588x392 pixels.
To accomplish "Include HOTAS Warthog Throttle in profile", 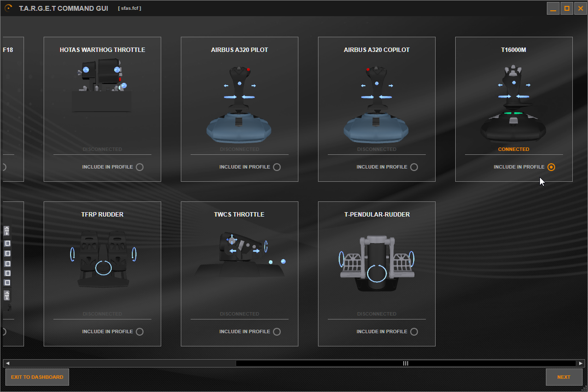I will [140, 167].
